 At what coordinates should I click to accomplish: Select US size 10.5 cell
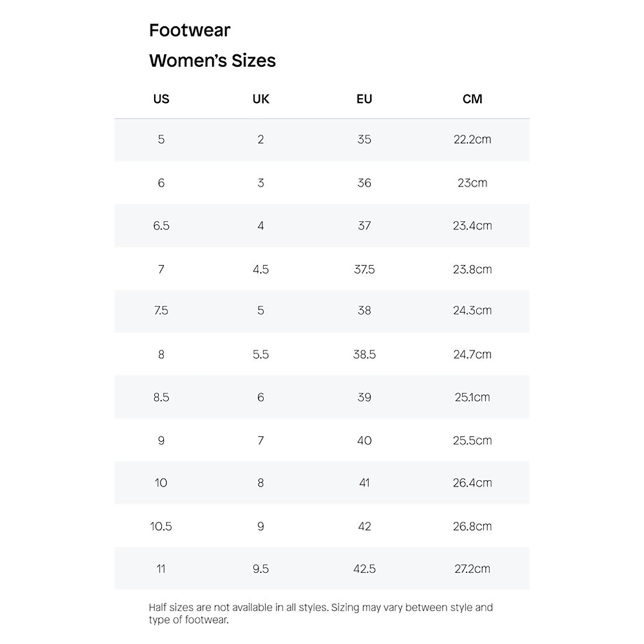tap(161, 526)
